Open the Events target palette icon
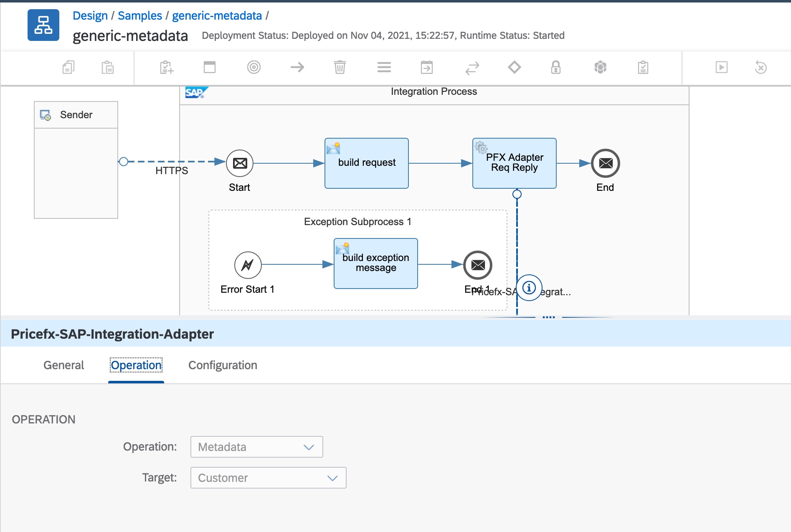Image resolution: width=791 pixels, height=532 pixels. [254, 67]
